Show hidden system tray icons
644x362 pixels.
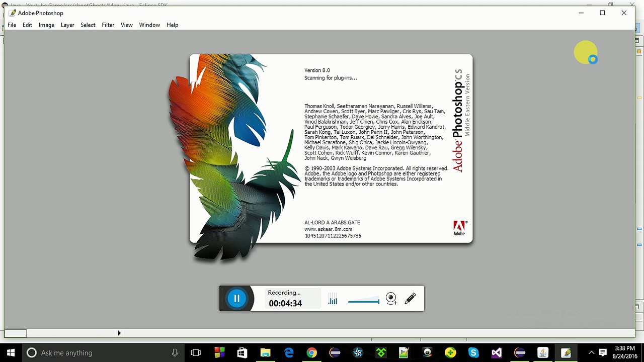(x=591, y=352)
